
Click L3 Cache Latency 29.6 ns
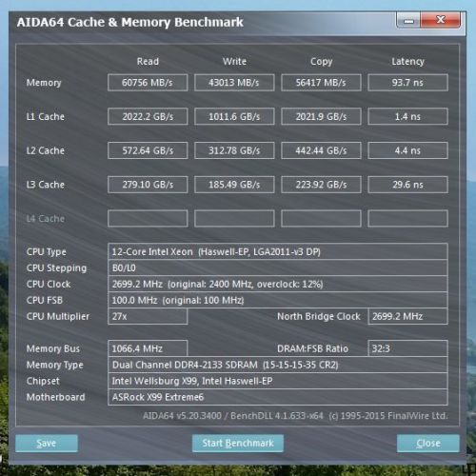pos(407,185)
